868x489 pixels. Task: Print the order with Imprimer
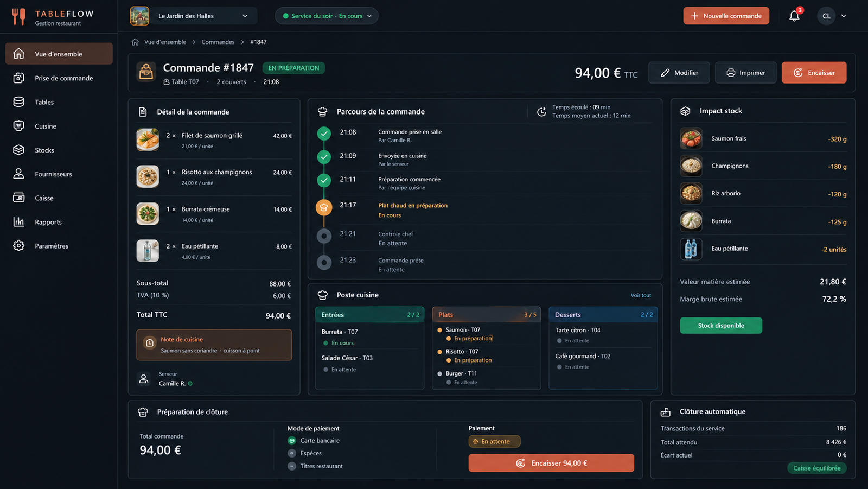tap(745, 73)
